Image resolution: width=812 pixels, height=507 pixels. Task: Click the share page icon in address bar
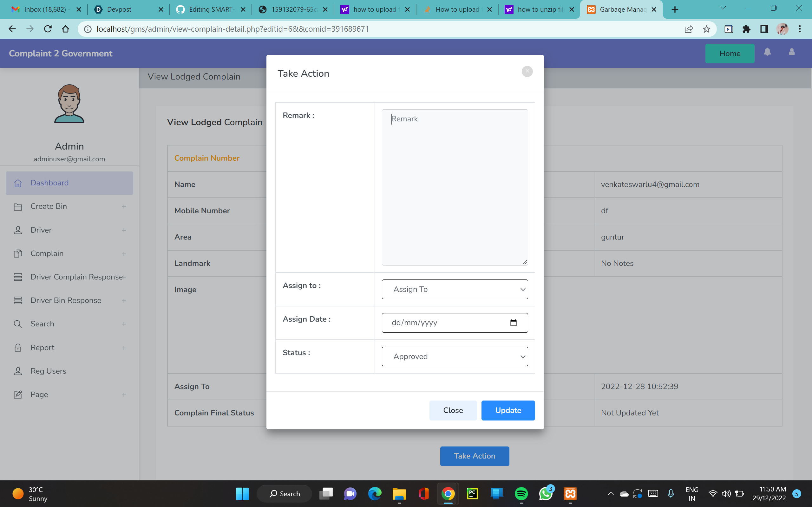click(689, 29)
